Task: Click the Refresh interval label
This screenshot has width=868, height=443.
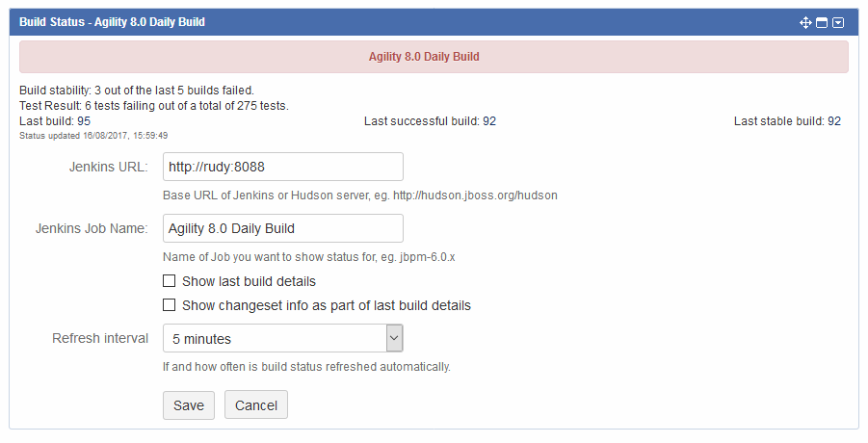Action: tap(100, 338)
